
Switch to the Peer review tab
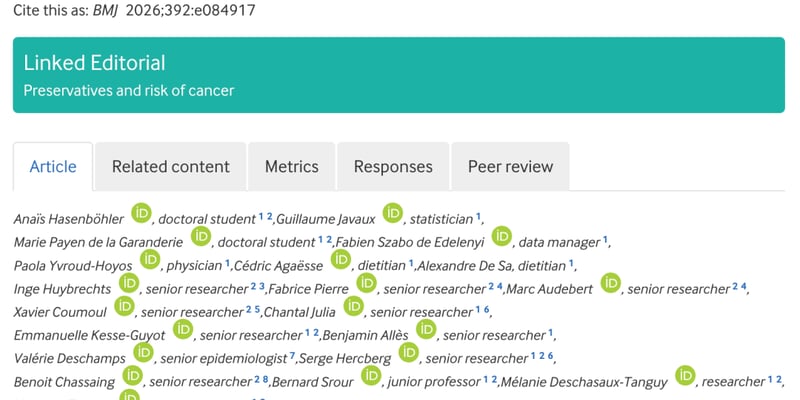pyautogui.click(x=510, y=167)
